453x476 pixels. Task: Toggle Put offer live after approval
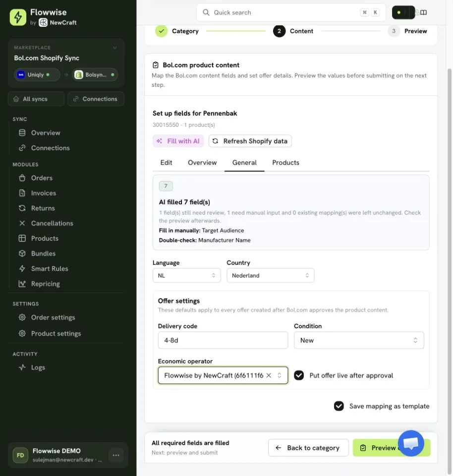[299, 375]
